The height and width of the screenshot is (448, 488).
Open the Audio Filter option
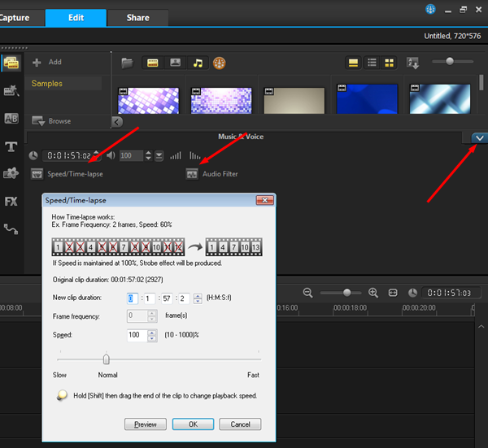tap(193, 173)
